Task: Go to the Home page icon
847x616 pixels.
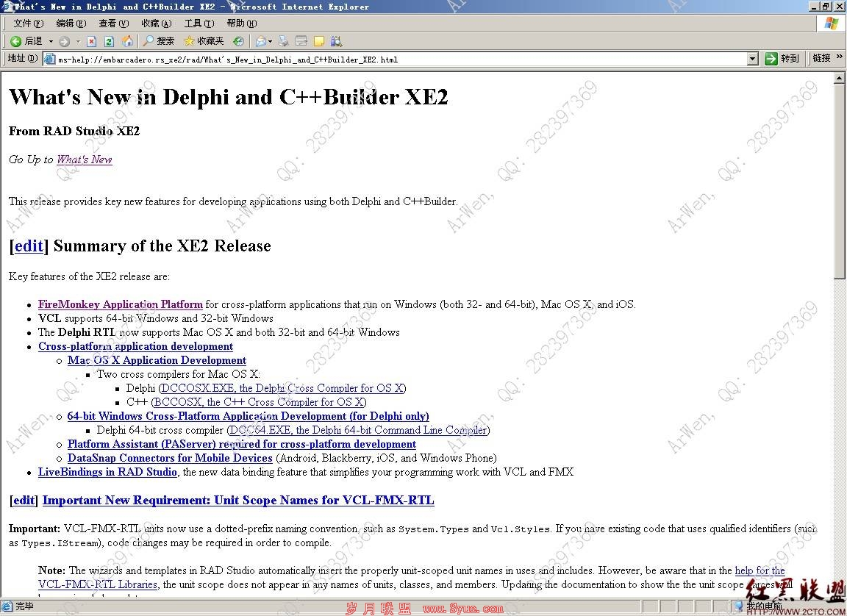Action: coord(127,41)
